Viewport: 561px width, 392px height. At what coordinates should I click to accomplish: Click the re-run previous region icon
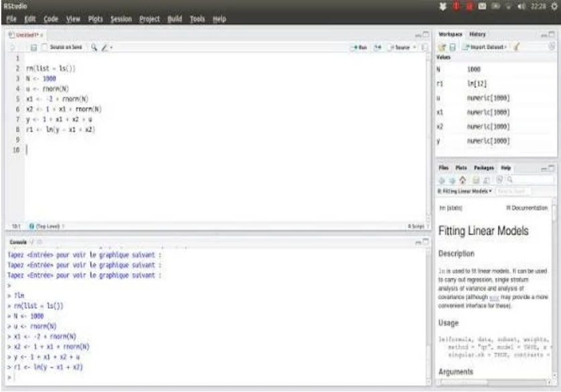[377, 47]
